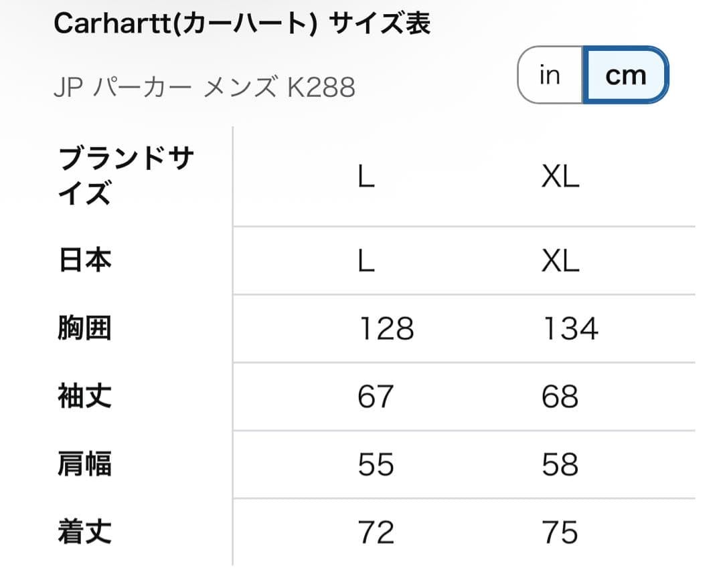Click the Carhartt(カーハート) サイズ表 title
Image resolution: width=723 pixels, height=588 pixels.
[242, 24]
